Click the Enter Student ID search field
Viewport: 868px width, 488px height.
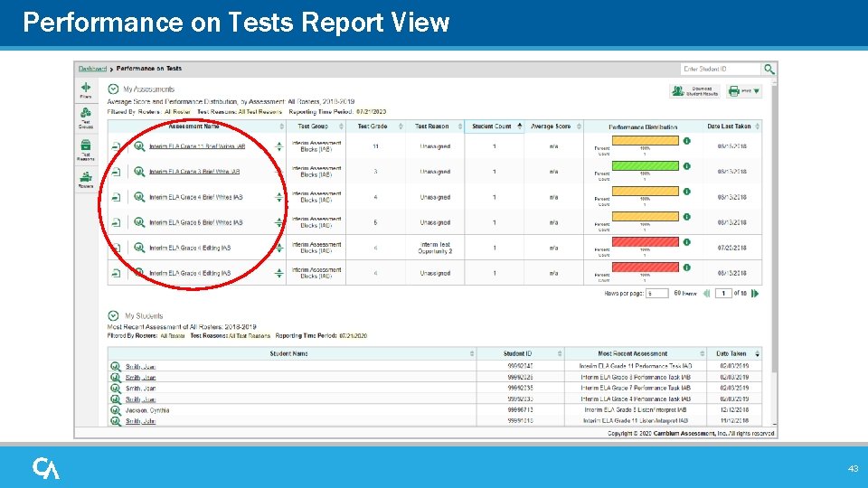tap(721, 69)
